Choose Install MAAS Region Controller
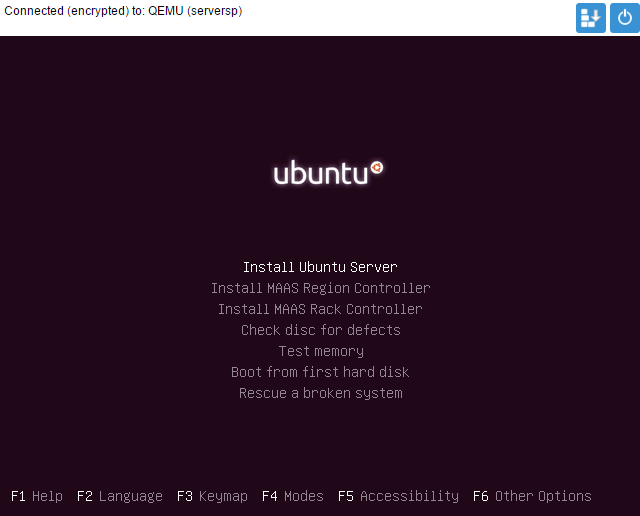Image resolution: width=640 pixels, height=516 pixels. (320, 288)
